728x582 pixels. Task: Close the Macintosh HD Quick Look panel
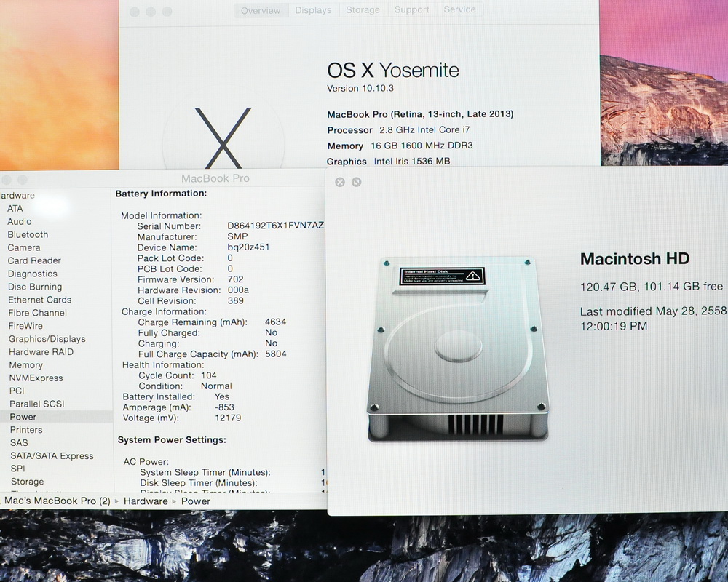click(340, 182)
